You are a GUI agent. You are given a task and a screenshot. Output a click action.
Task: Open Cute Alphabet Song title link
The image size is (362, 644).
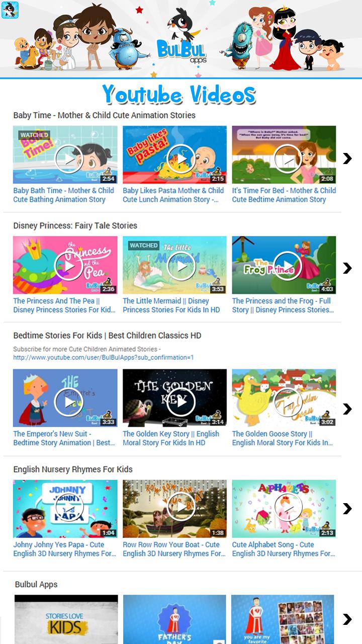[x=284, y=549]
